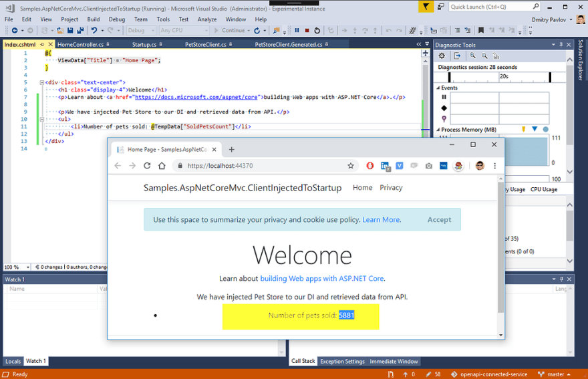Image resolution: width=588 pixels, height=379 pixels.
Task: Open a new browser tab
Action: (231, 149)
